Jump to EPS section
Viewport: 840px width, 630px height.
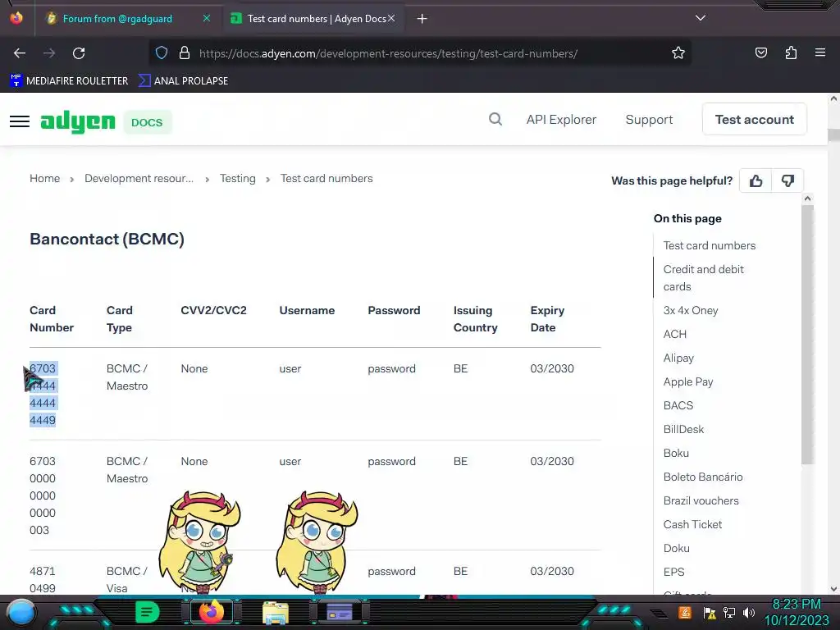click(x=673, y=572)
